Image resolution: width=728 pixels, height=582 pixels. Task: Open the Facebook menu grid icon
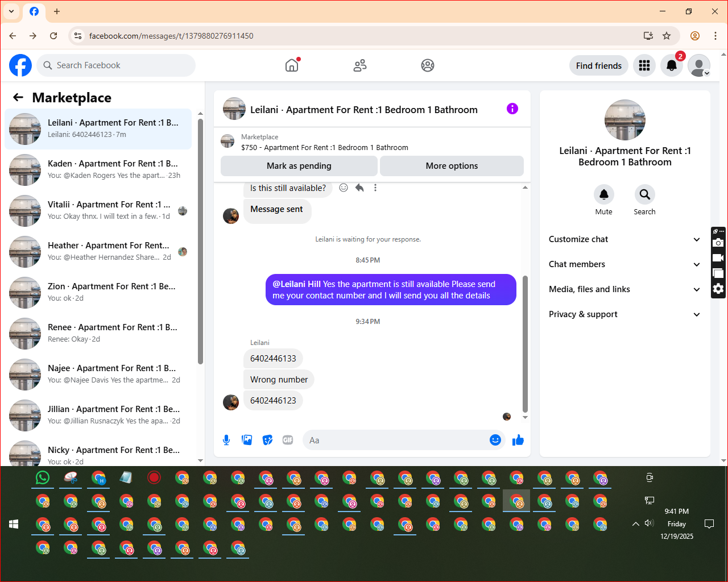coord(644,65)
